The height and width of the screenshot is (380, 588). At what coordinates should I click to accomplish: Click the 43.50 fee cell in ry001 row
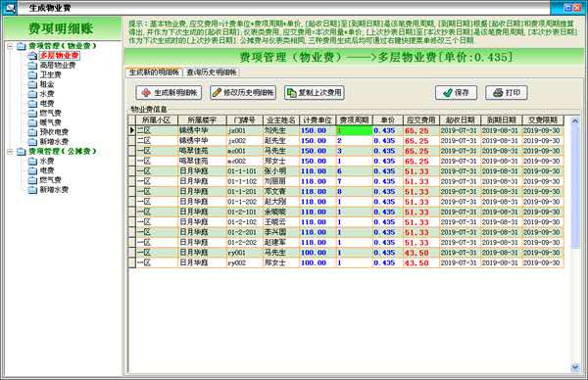pyautogui.click(x=420, y=253)
